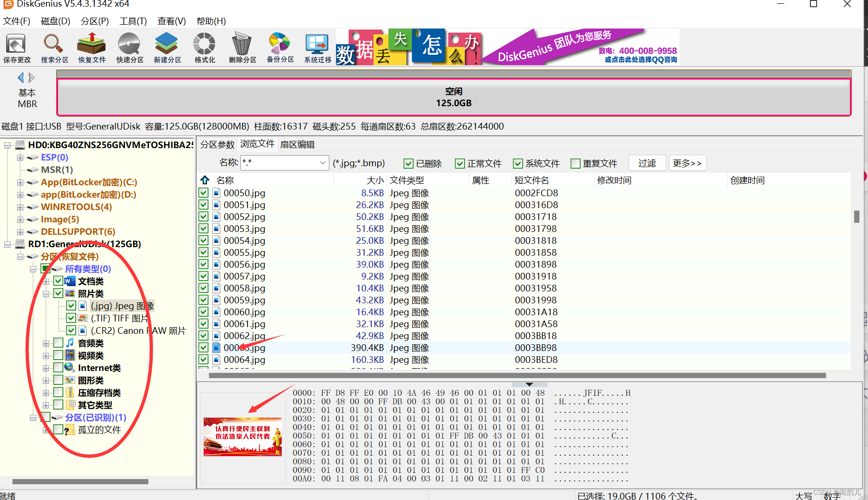Click the 保存更改 (Save Changes) icon
Viewport: 868px width, 500px height.
(17, 47)
